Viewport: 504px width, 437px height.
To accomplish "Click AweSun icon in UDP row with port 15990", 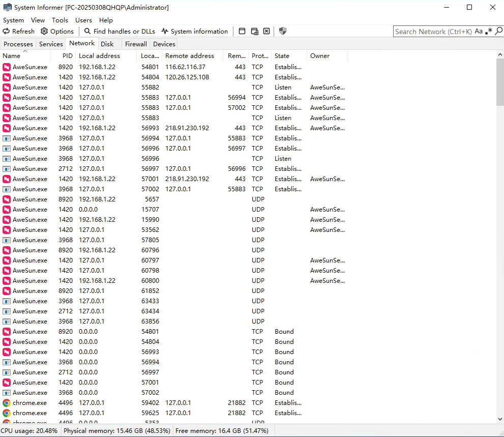I will [7, 220].
